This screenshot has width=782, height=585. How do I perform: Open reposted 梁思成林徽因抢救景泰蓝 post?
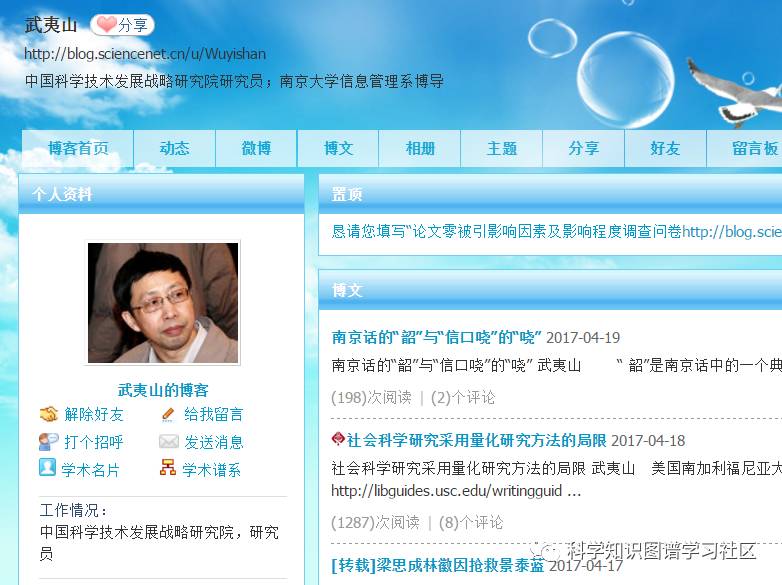(x=438, y=566)
